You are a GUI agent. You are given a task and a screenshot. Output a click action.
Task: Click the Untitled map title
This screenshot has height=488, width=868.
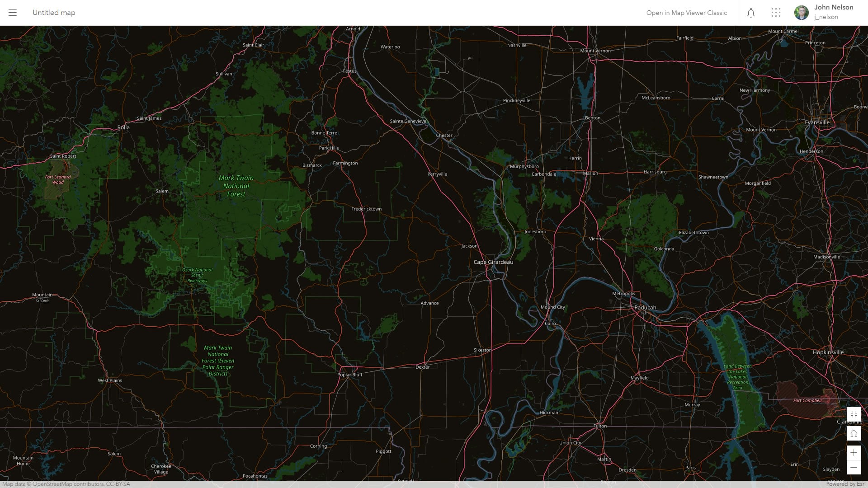coord(54,13)
